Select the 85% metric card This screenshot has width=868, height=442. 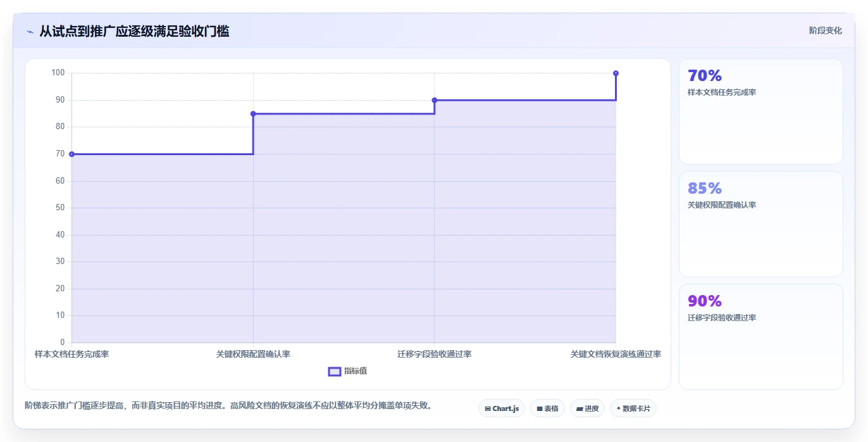tap(761, 224)
